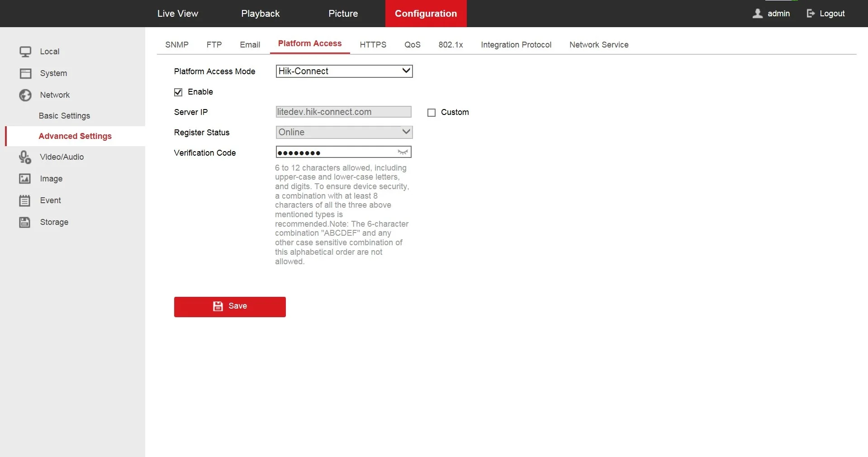The width and height of the screenshot is (868, 457).
Task: Switch to the 802.1x tab
Action: pyautogui.click(x=451, y=45)
